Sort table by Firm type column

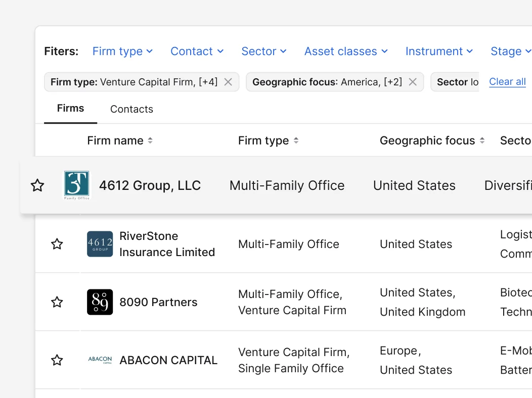(x=296, y=141)
